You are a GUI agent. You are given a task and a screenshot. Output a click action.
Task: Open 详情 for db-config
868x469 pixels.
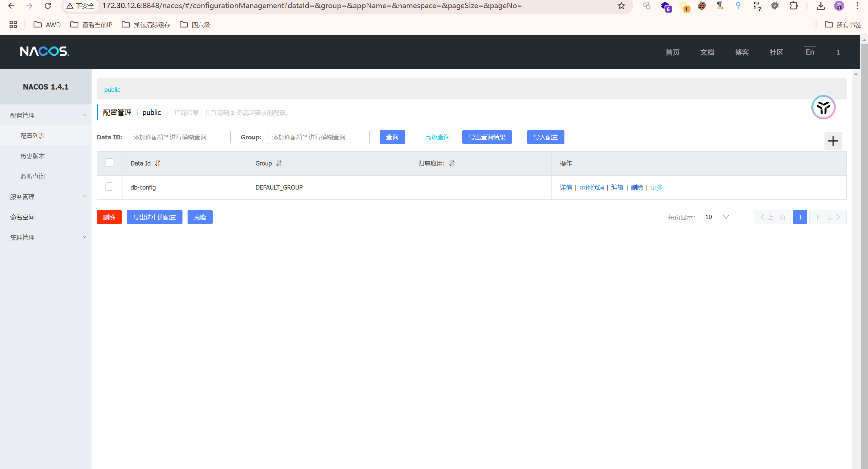coord(565,187)
